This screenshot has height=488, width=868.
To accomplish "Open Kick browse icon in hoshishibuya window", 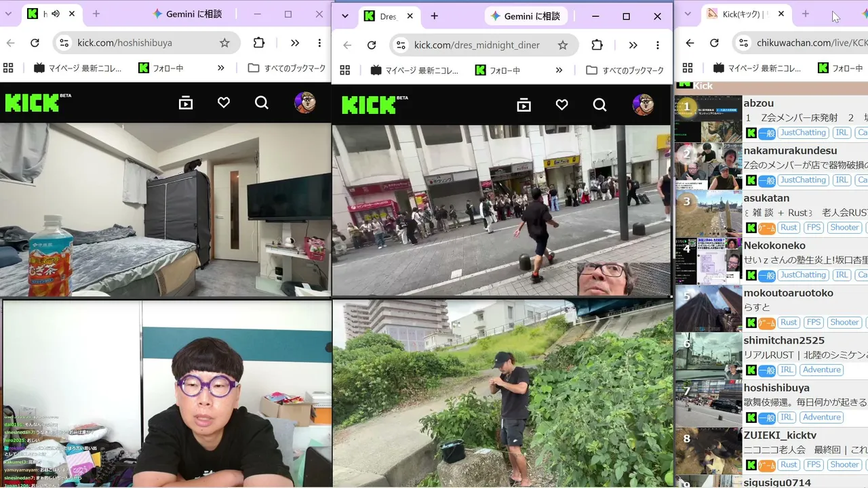I will (186, 103).
